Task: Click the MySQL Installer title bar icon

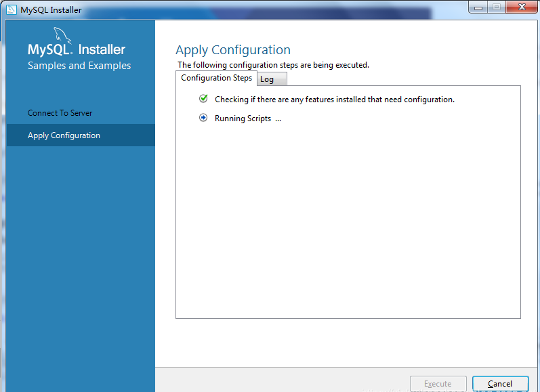Action: (x=11, y=9)
